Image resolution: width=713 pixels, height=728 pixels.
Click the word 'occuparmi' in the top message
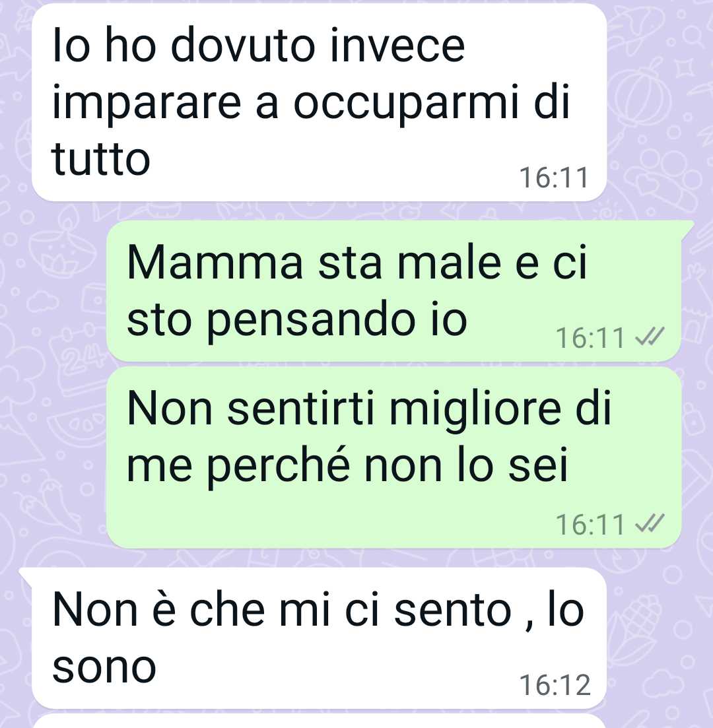(x=406, y=102)
